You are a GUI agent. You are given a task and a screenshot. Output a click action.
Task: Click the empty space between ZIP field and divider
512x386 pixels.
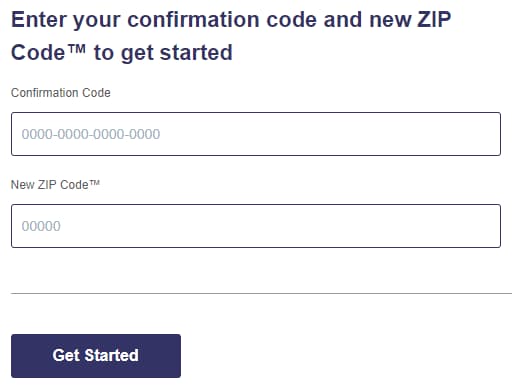256,270
